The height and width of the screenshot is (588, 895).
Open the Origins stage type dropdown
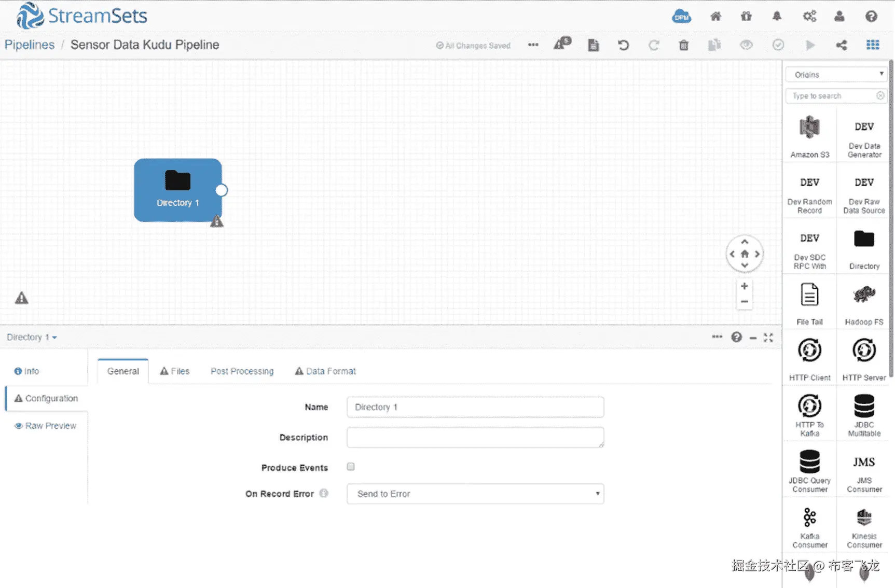[836, 75]
